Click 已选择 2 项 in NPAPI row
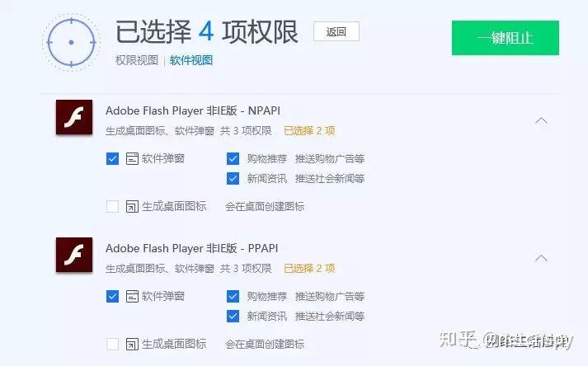 pos(309,130)
